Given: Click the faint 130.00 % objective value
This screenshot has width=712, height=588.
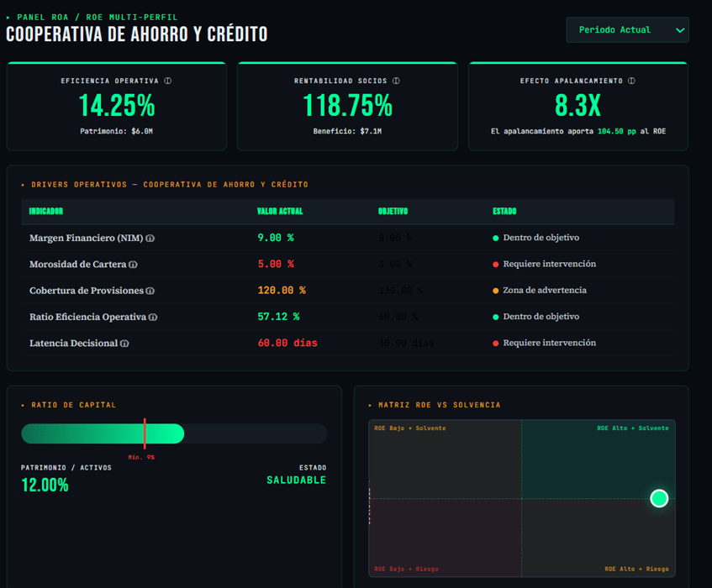Looking at the screenshot, I should click(401, 291).
